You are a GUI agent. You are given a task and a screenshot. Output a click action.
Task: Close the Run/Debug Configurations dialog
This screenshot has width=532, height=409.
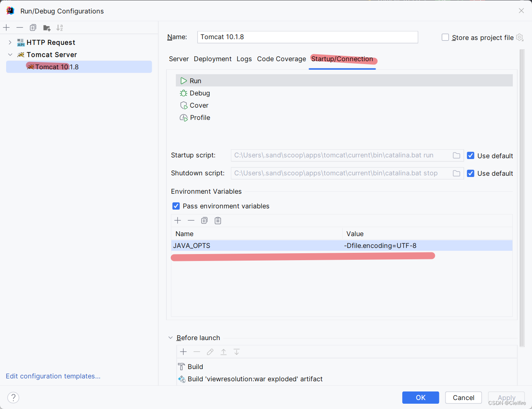point(521,11)
